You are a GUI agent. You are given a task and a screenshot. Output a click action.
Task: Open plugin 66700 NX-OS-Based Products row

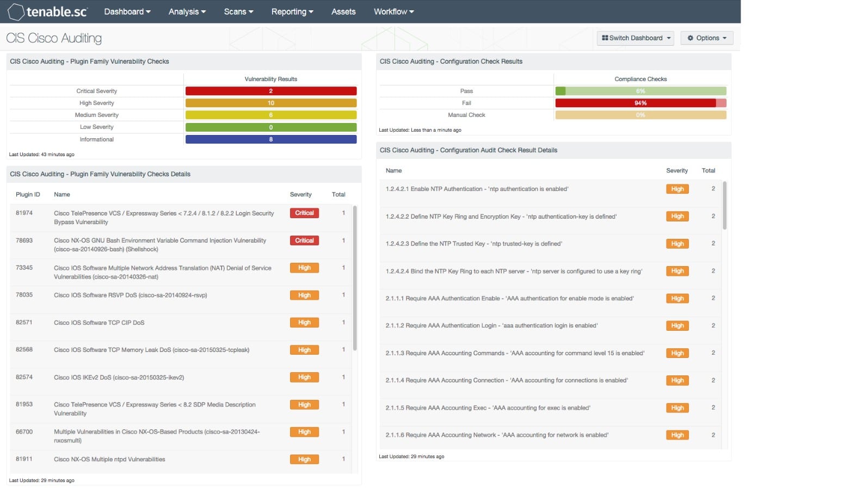(x=180, y=436)
